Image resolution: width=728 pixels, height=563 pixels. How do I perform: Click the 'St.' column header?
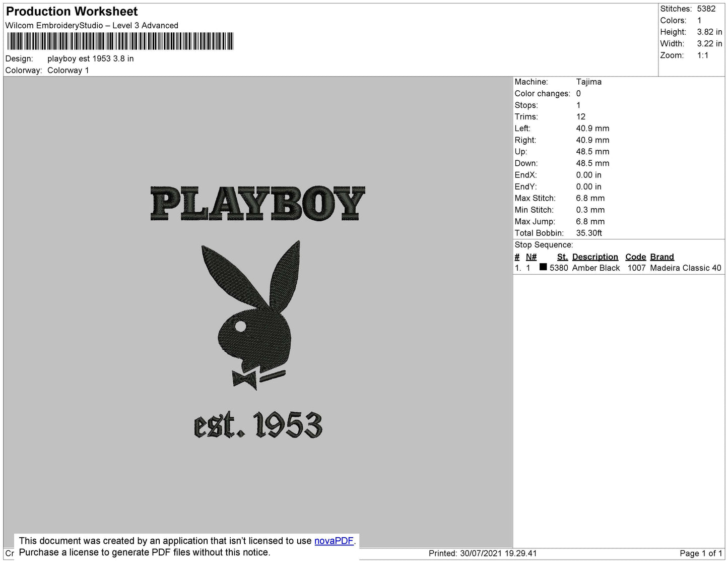click(562, 257)
